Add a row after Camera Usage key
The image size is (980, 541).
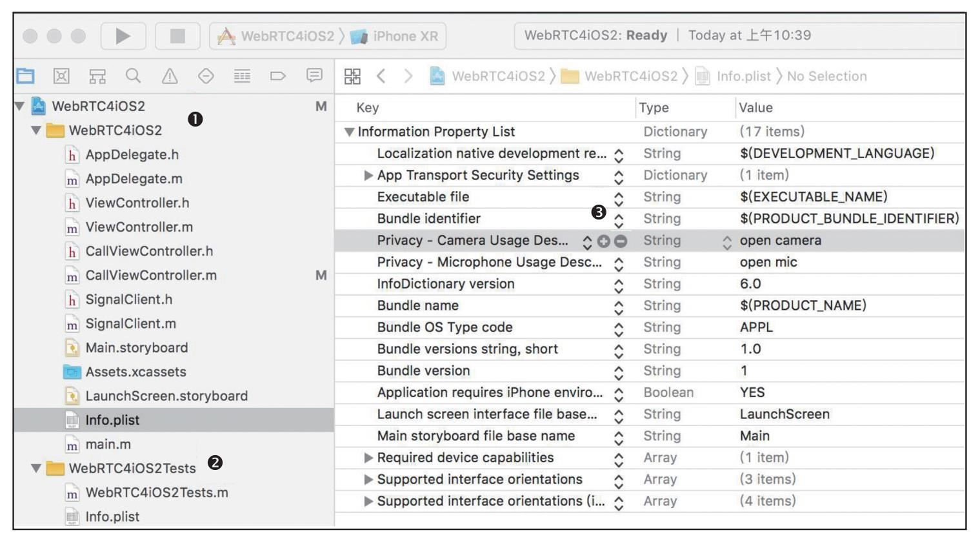(x=604, y=241)
